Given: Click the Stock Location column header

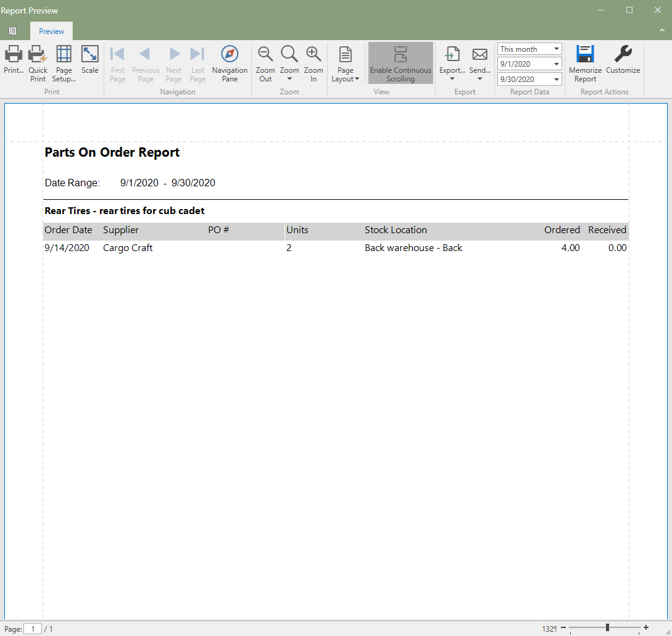Looking at the screenshot, I should click(396, 230).
